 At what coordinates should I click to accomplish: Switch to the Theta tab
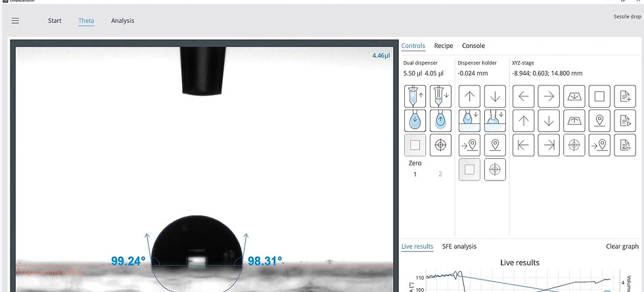[x=86, y=20]
